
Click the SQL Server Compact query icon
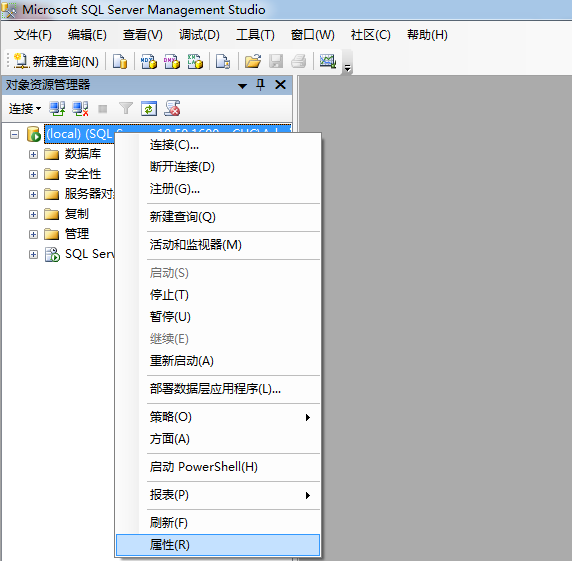[223, 61]
